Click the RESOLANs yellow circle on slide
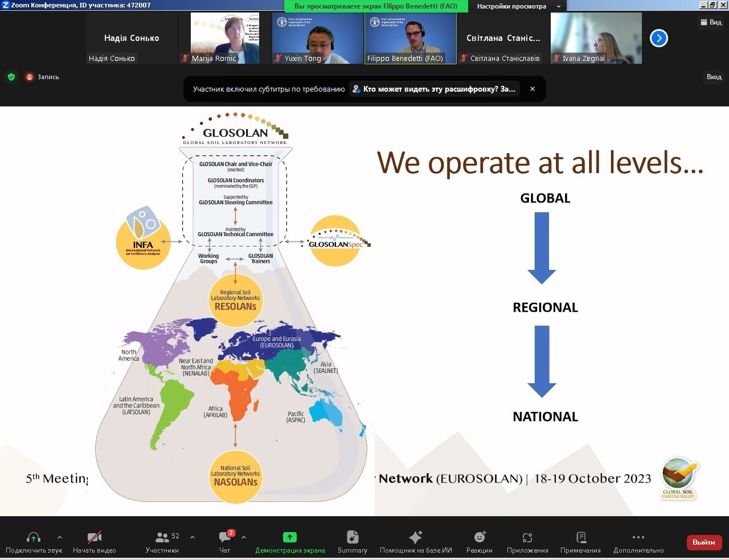The image size is (729, 560). (235, 300)
